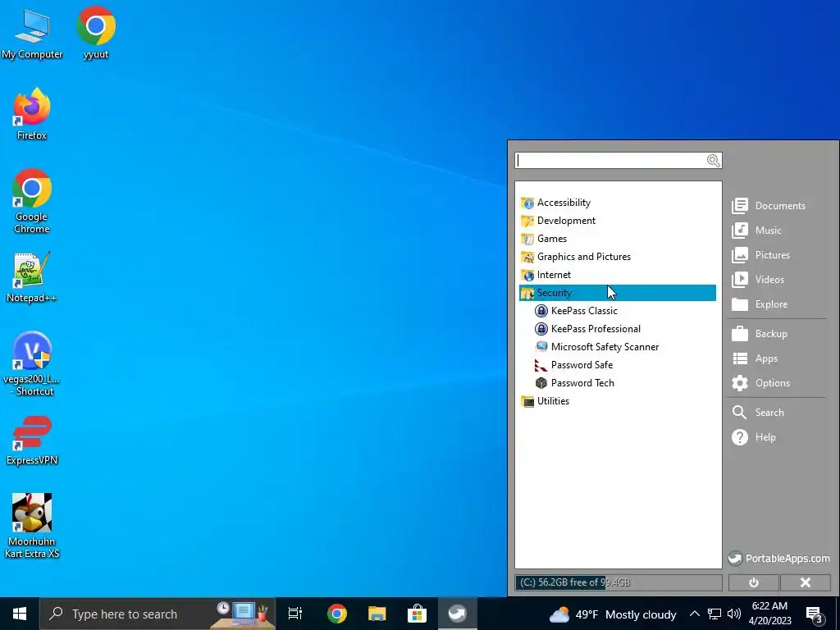Open the Backup menu item

(760, 334)
